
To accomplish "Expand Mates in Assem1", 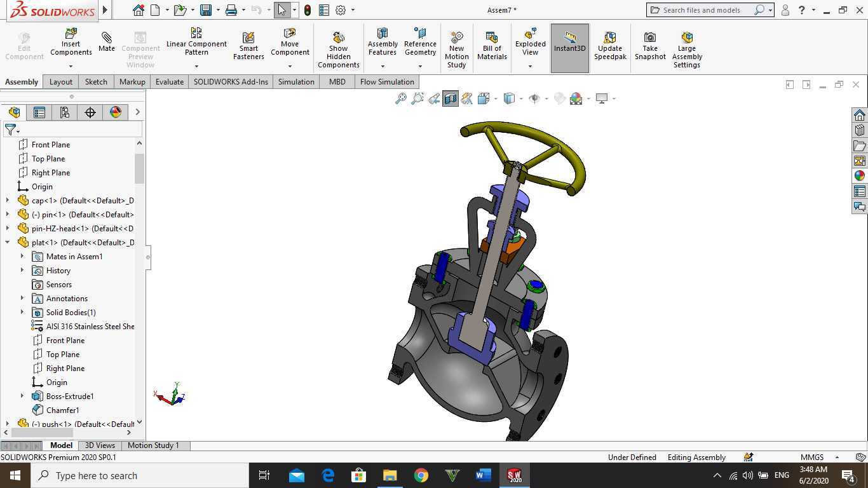I will click(22, 257).
